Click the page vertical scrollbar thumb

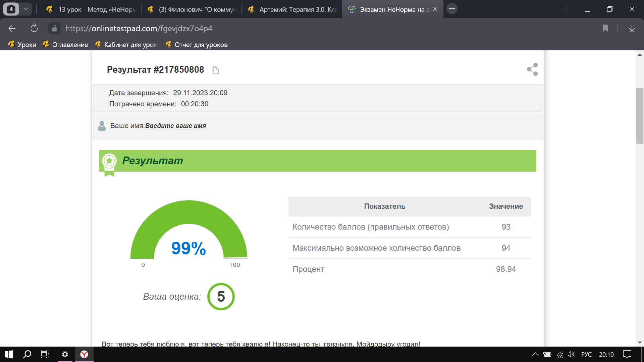[640, 116]
